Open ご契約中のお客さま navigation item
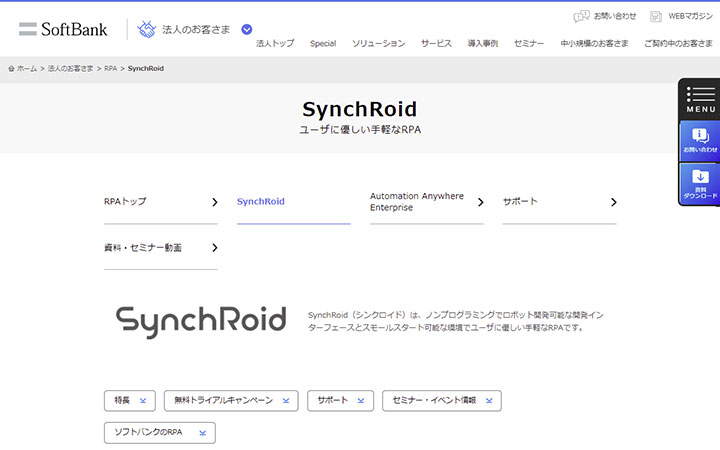 click(678, 43)
